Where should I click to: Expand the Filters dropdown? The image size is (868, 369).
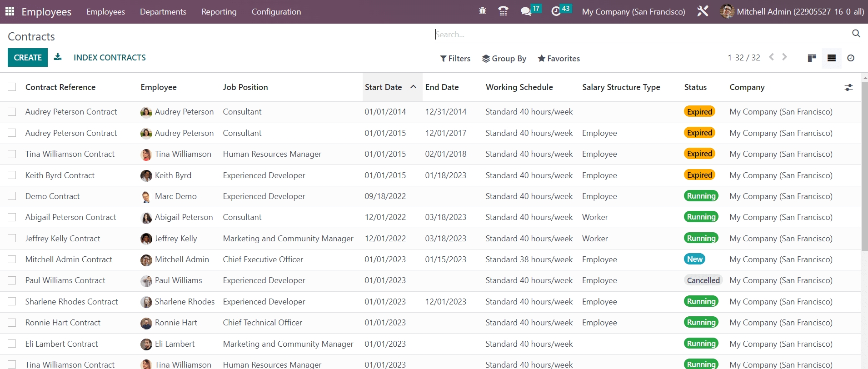455,59
